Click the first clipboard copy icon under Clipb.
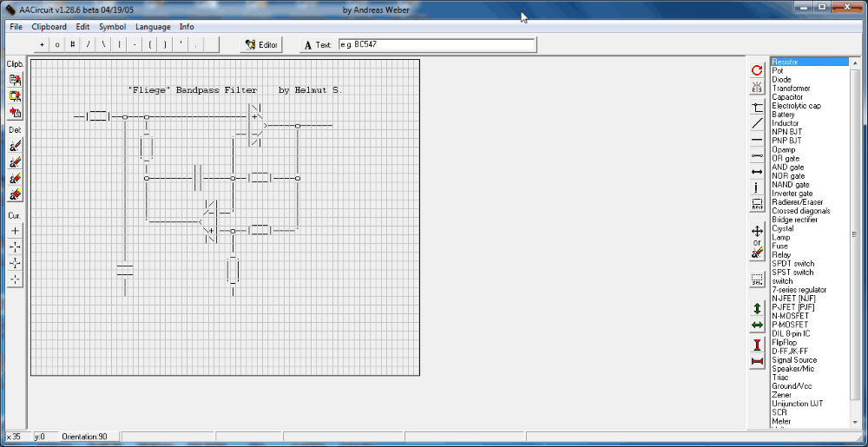 click(16, 80)
